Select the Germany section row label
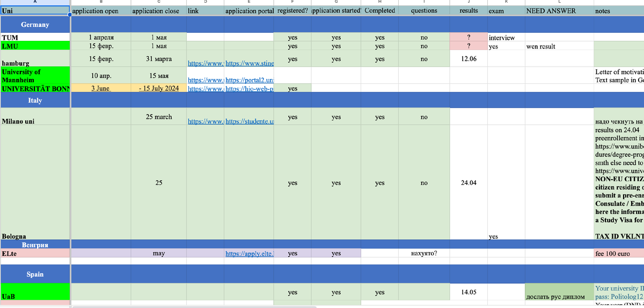This screenshot has height=308, width=644. point(35,24)
